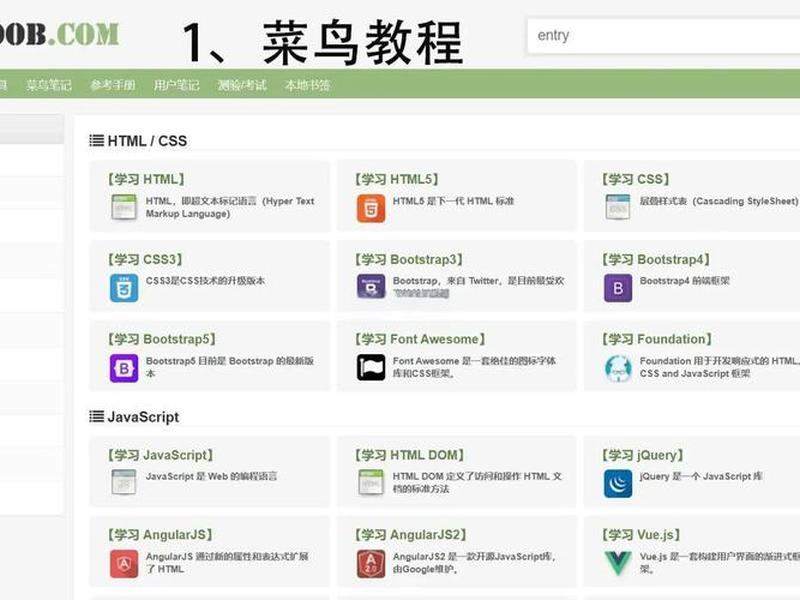Image resolution: width=800 pixels, height=600 pixels.
Task: Open the 【学习 Bootstrap5】 tutorial link
Action: click(x=162, y=339)
